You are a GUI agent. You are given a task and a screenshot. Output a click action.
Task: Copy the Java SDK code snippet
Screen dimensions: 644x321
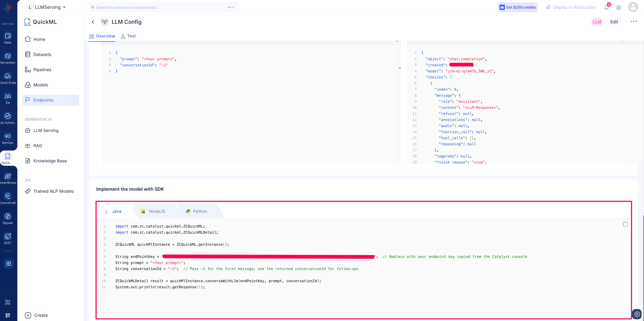coord(625,224)
